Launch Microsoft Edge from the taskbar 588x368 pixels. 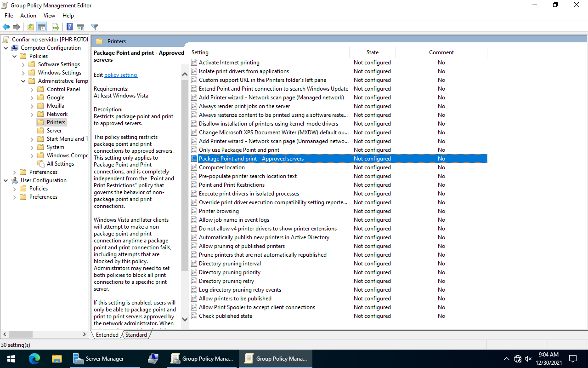pyautogui.click(x=34, y=359)
